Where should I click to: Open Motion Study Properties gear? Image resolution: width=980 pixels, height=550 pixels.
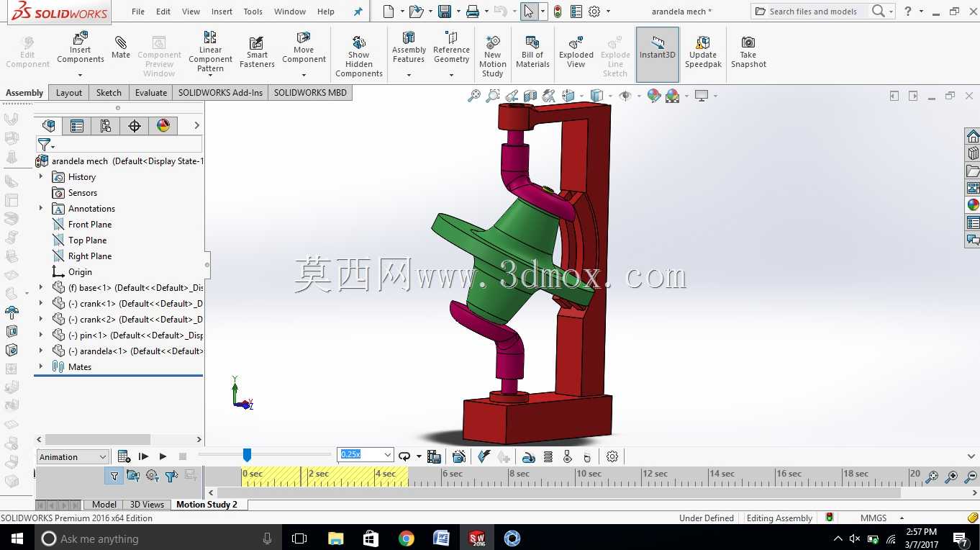point(612,456)
